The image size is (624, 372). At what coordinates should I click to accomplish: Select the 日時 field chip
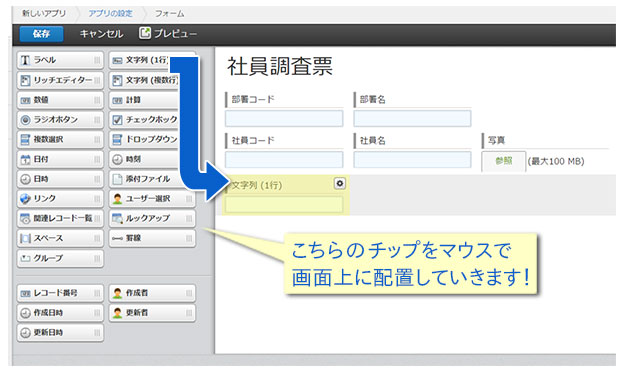tap(60, 179)
